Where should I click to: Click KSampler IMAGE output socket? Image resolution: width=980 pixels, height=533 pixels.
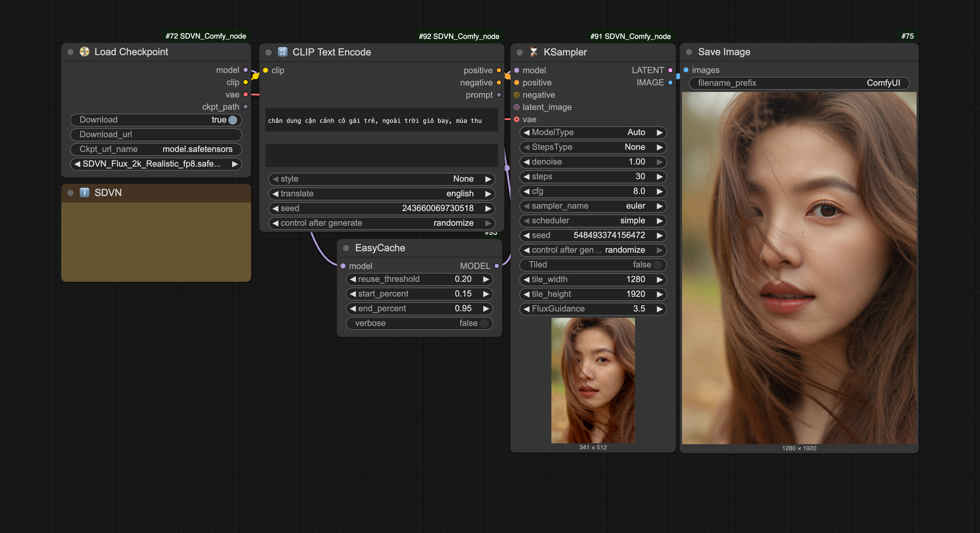[670, 83]
